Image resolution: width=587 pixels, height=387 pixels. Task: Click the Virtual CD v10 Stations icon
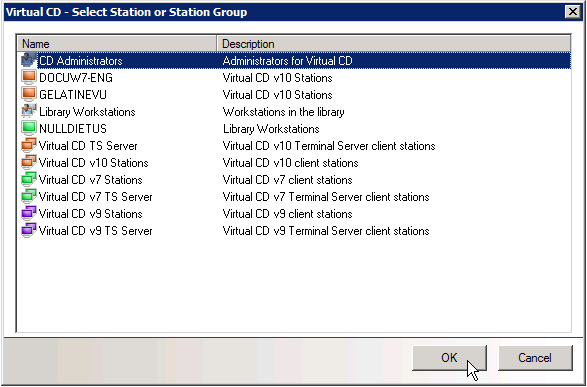coord(29,162)
